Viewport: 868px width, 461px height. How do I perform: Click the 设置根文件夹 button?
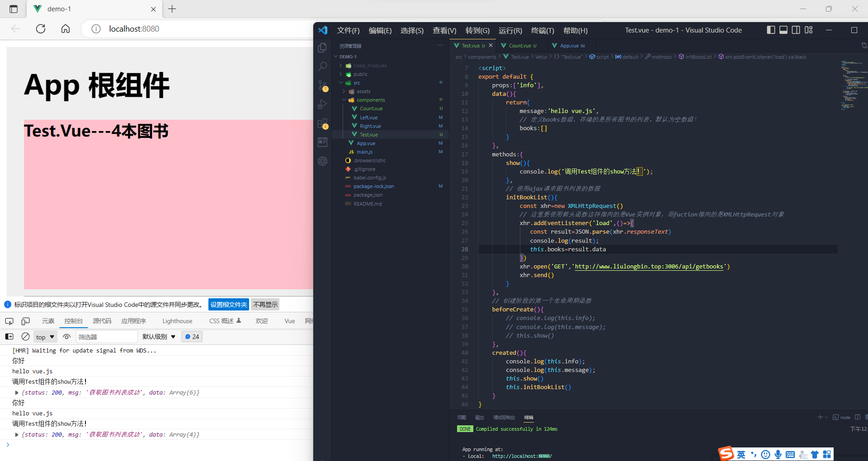point(229,305)
